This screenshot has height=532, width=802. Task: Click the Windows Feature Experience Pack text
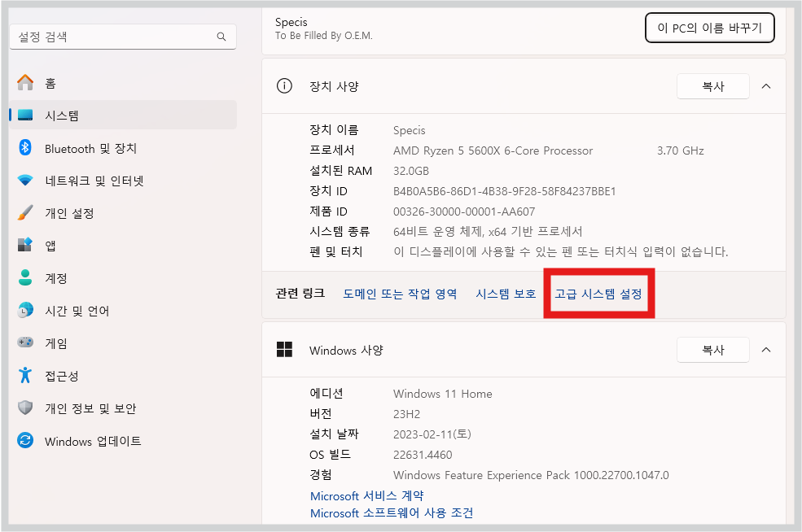click(x=531, y=475)
